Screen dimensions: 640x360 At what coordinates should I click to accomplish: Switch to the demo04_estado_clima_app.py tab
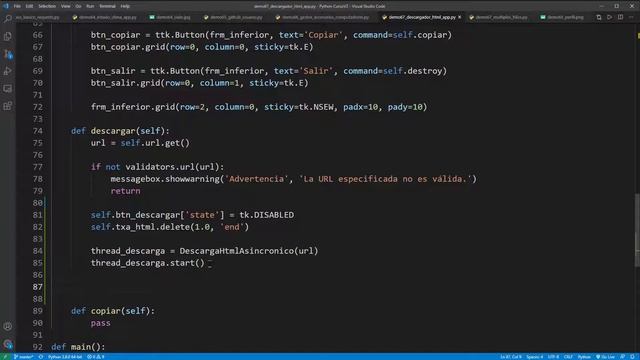pyautogui.click(x=104, y=17)
